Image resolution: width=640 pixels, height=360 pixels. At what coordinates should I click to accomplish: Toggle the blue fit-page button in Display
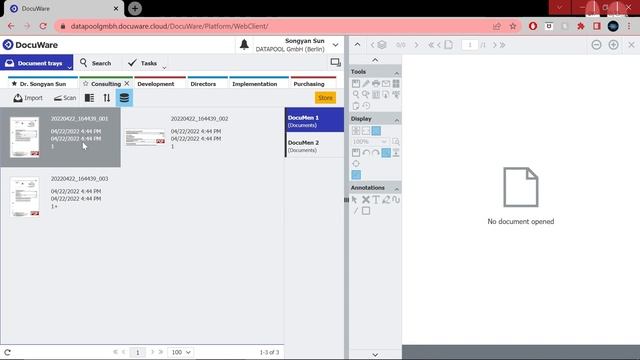click(386, 153)
